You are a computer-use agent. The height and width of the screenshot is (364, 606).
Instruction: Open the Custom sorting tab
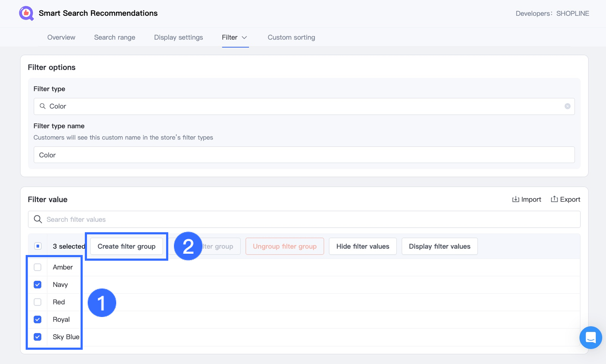point(291,37)
